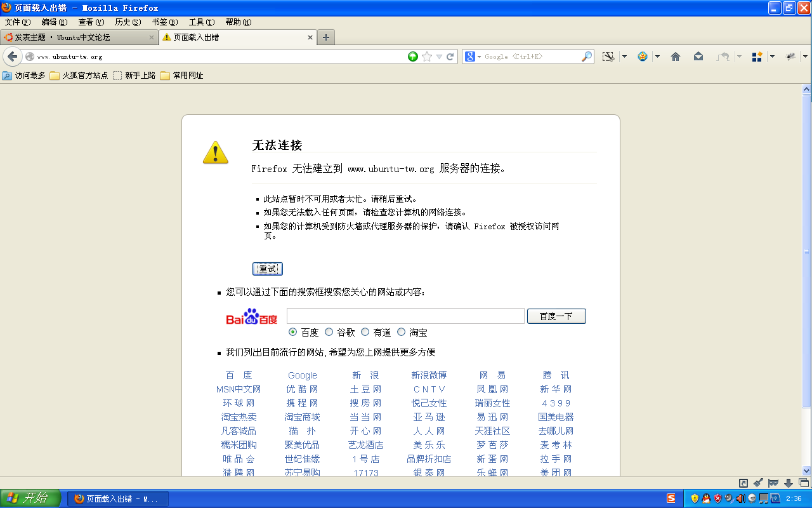The image size is (812, 508).
Task: Open the address bar history dropdown arrow
Action: click(439, 57)
